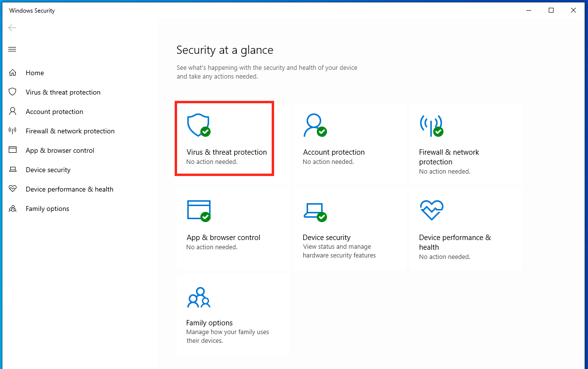Viewport: 588px width, 369px height.
Task: Click the large shield icon of Virus & threat protection tile
Action: point(198,126)
